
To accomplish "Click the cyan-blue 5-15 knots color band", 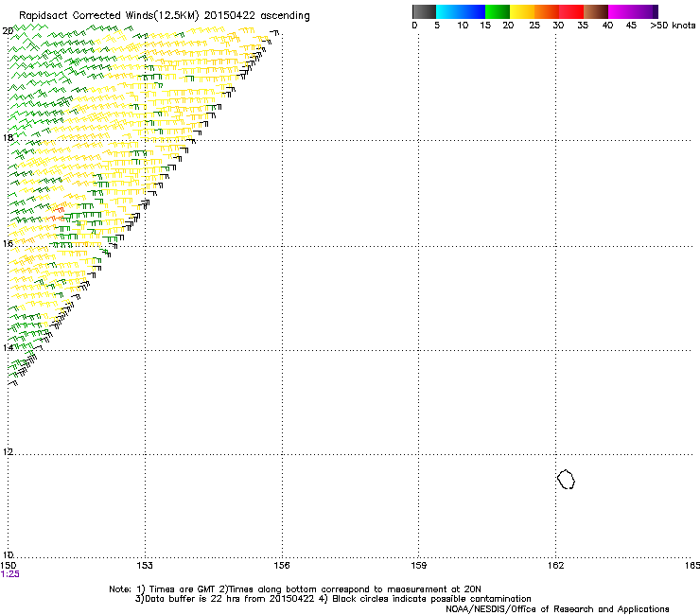I will pyautogui.click(x=461, y=11).
